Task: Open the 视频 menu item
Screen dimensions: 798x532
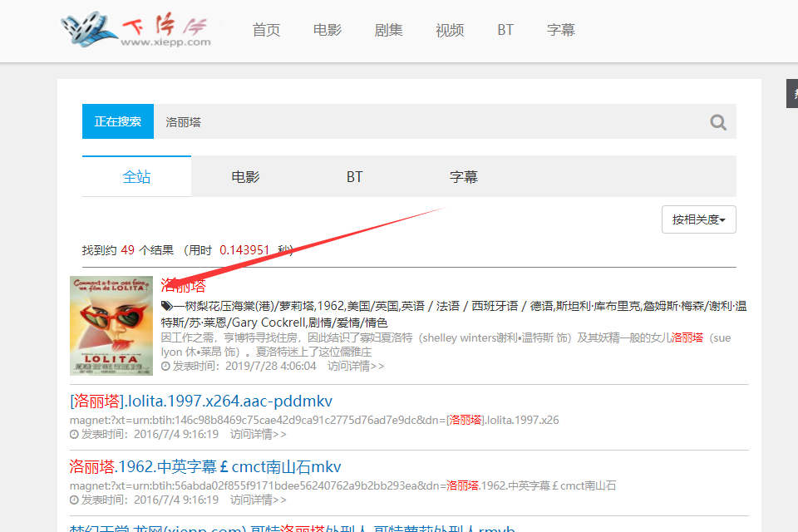Action: point(449,29)
